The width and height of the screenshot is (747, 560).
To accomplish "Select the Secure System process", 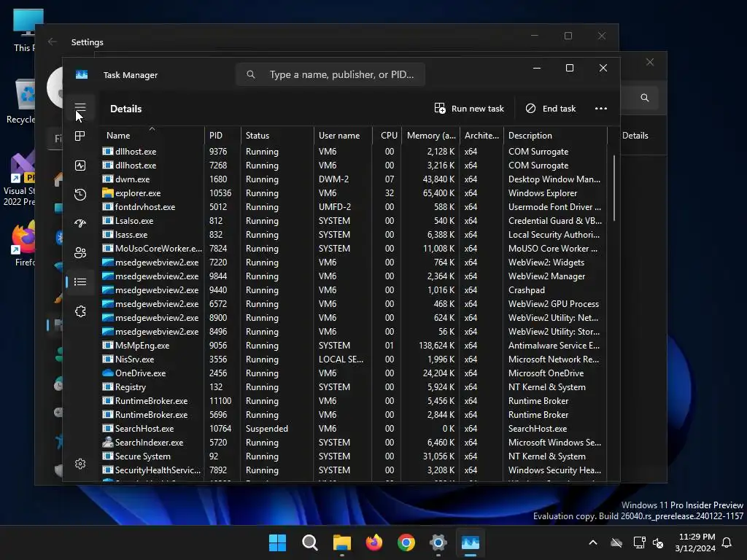I will point(354,456).
